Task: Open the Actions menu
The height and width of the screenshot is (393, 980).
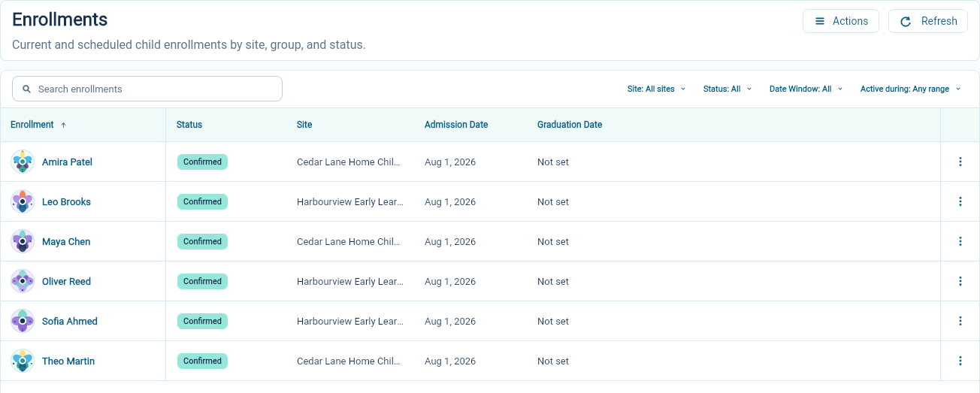Action: pyautogui.click(x=841, y=21)
